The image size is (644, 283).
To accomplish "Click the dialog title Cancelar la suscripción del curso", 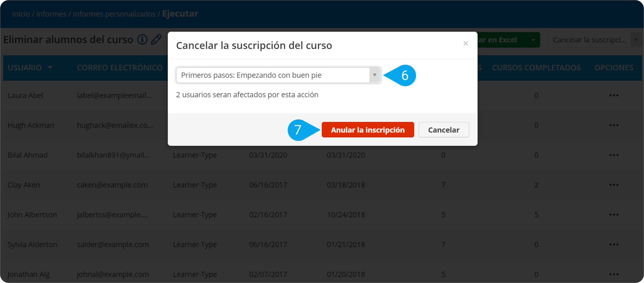I will click(254, 45).
